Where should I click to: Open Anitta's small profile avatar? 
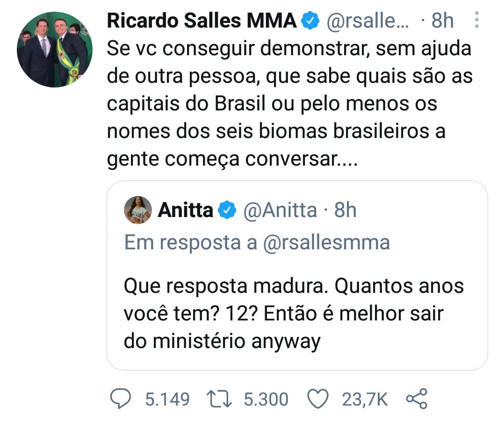point(138,210)
